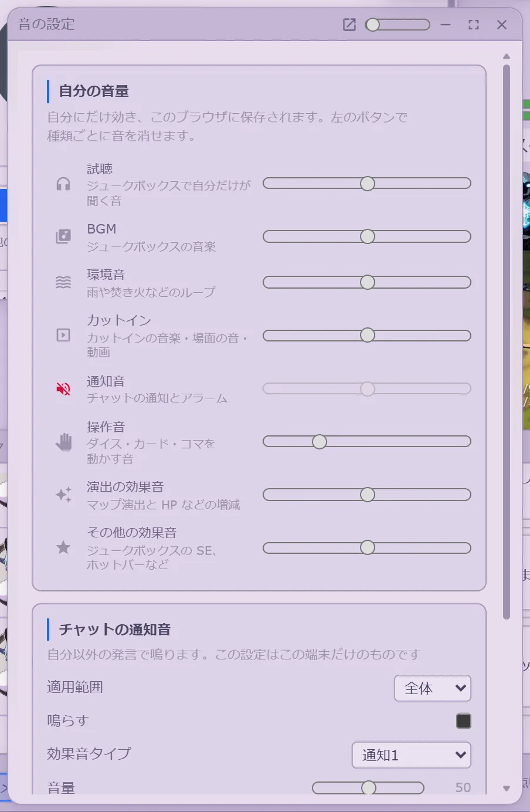Adjust the title bar opacity slider

click(x=397, y=25)
